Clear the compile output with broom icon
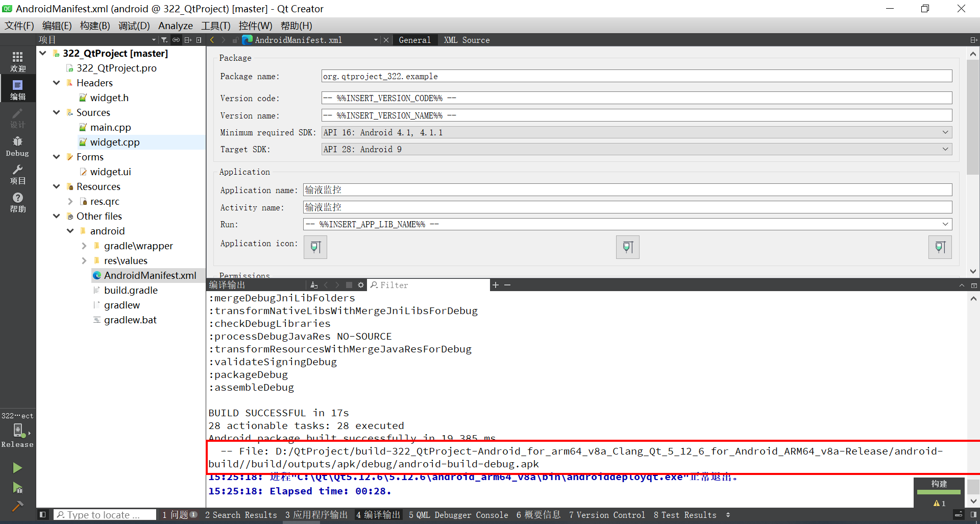The image size is (980, 524). [313, 285]
